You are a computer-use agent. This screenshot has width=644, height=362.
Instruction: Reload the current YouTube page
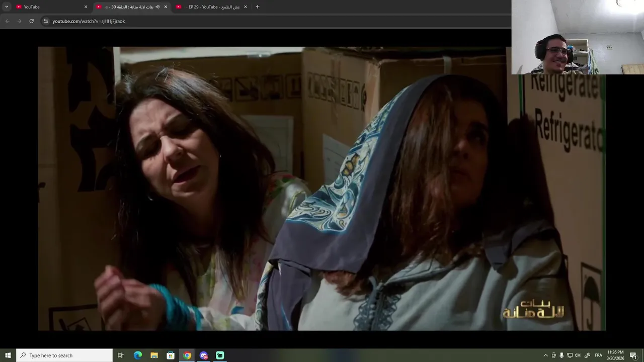(x=31, y=21)
